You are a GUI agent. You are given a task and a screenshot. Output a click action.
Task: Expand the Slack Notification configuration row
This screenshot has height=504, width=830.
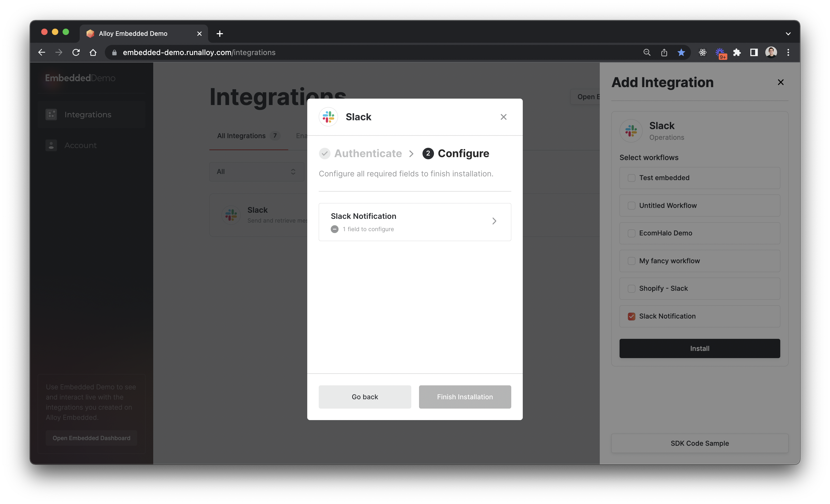(x=415, y=222)
